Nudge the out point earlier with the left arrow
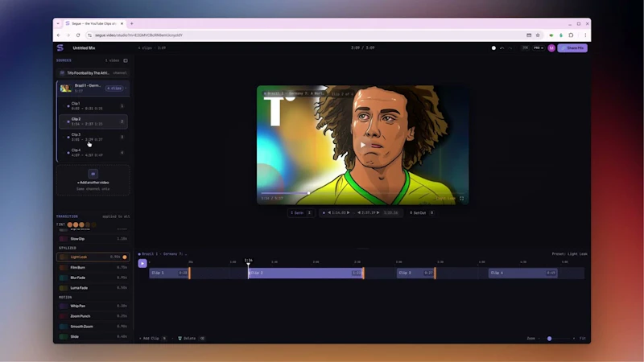Viewport: 644px width, 362px height. coord(359,212)
